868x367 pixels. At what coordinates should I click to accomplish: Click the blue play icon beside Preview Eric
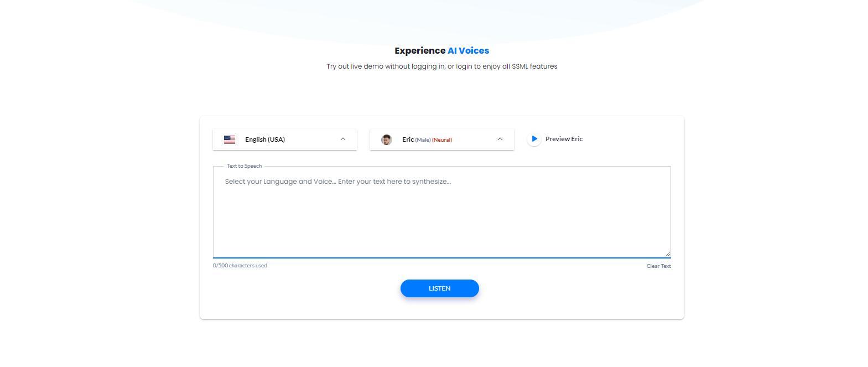pos(534,139)
